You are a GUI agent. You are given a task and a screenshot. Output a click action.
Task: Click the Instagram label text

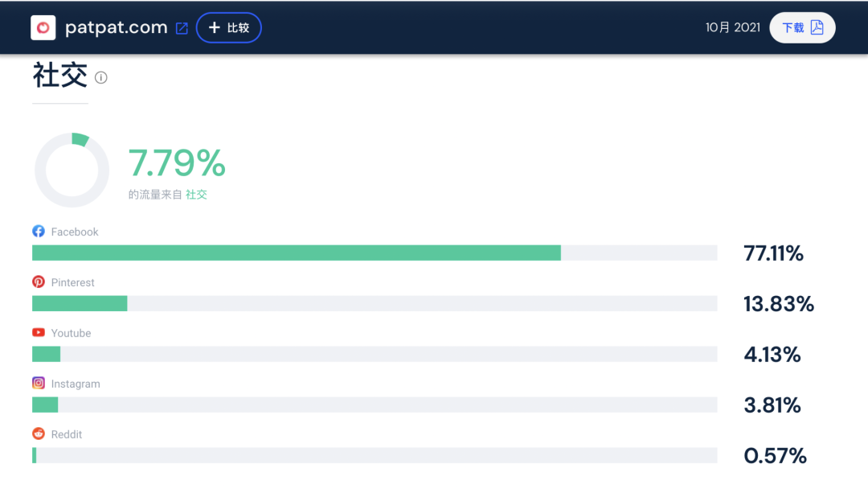click(x=76, y=384)
